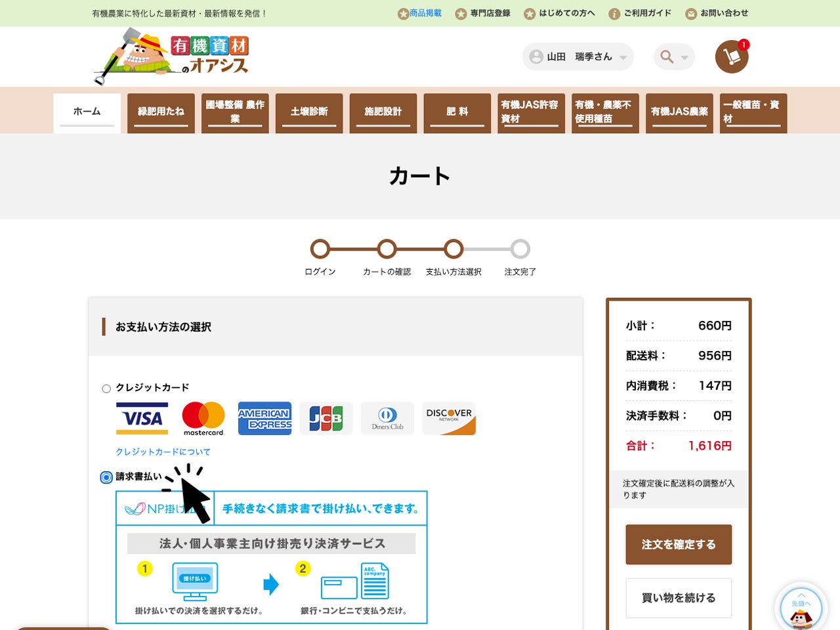Click the 合計 amount 1,616円

[x=710, y=446]
